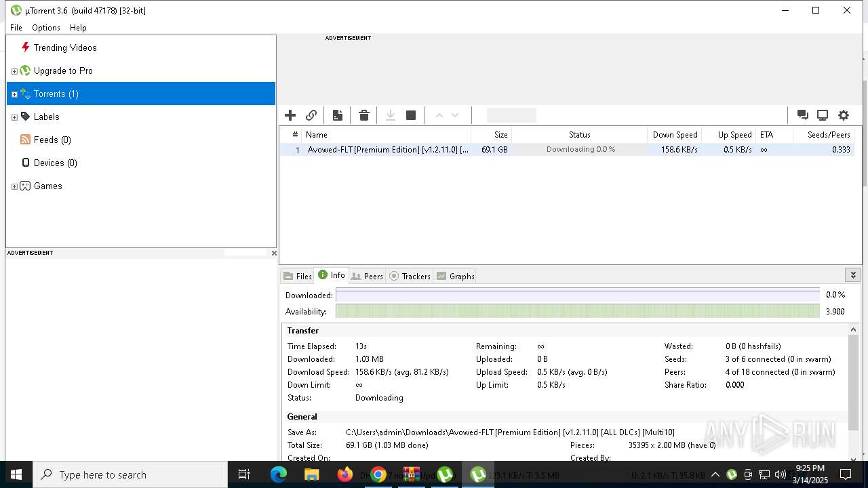Click the Remove Torrent trash icon
Screen dimensions: 868x488
[364, 115]
